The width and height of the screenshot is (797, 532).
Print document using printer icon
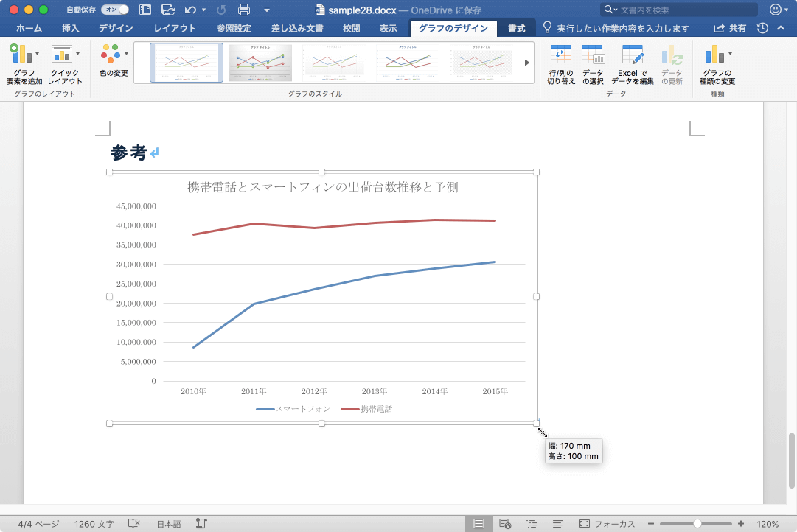click(244, 10)
